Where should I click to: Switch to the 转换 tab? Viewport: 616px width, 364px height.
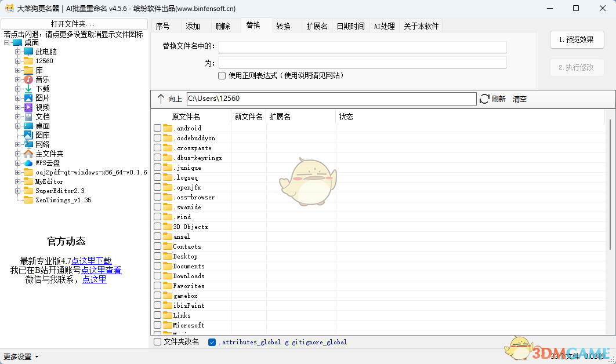(x=285, y=25)
